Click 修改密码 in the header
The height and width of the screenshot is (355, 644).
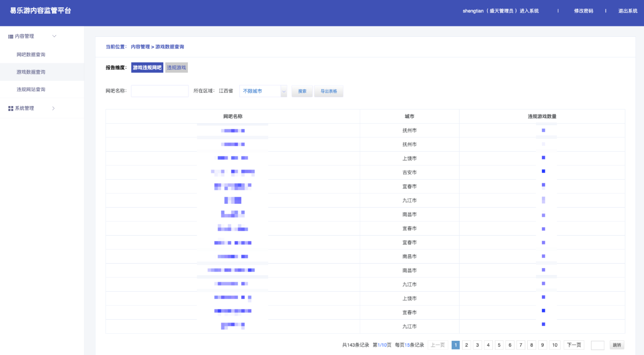pos(583,11)
